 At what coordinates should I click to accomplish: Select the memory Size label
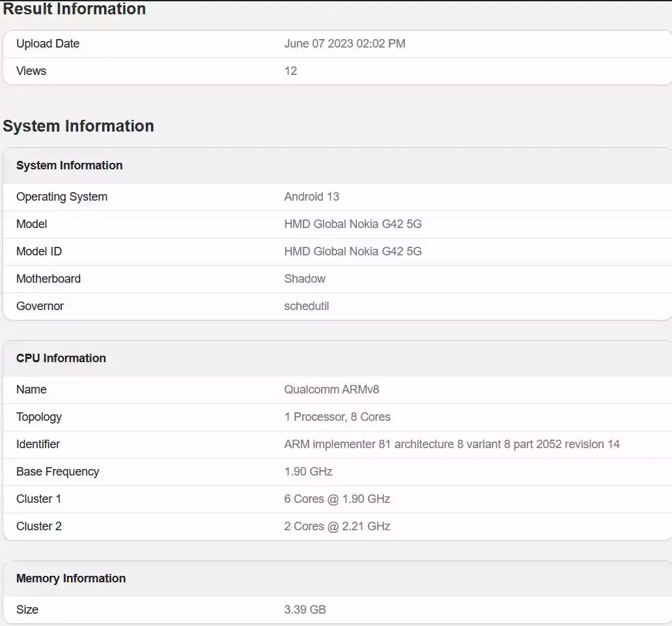click(27, 610)
